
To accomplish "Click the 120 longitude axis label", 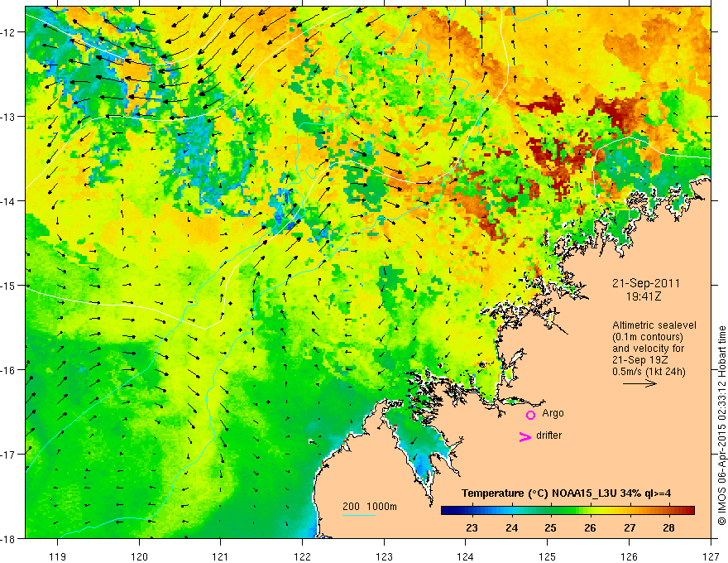I will [x=139, y=556].
